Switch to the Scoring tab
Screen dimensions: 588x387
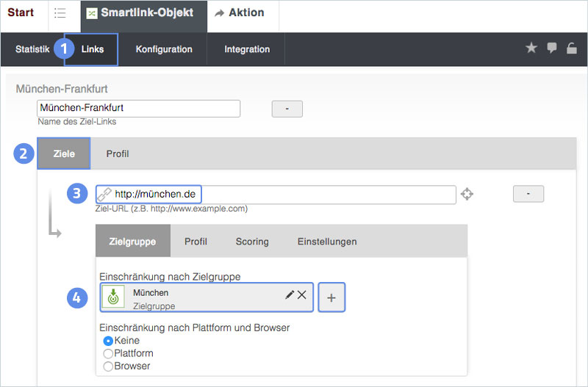[x=252, y=241]
